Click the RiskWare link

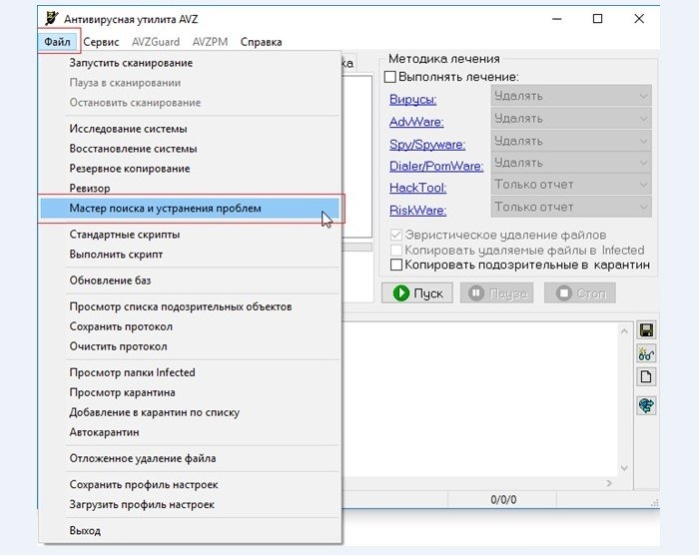(x=417, y=210)
